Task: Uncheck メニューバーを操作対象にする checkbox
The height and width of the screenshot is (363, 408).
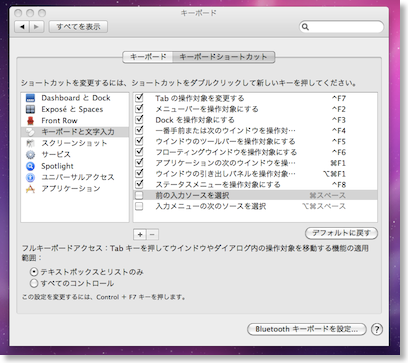Action: 139,109
